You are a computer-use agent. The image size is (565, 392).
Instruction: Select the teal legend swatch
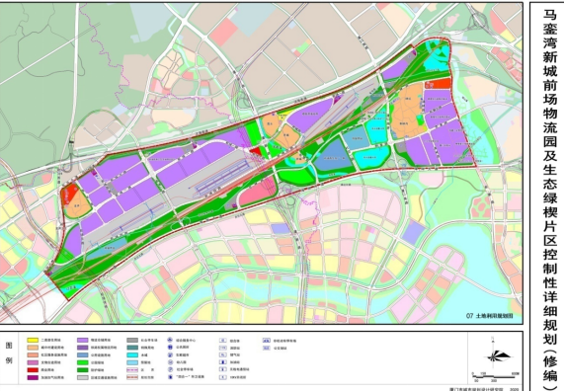[132, 348]
